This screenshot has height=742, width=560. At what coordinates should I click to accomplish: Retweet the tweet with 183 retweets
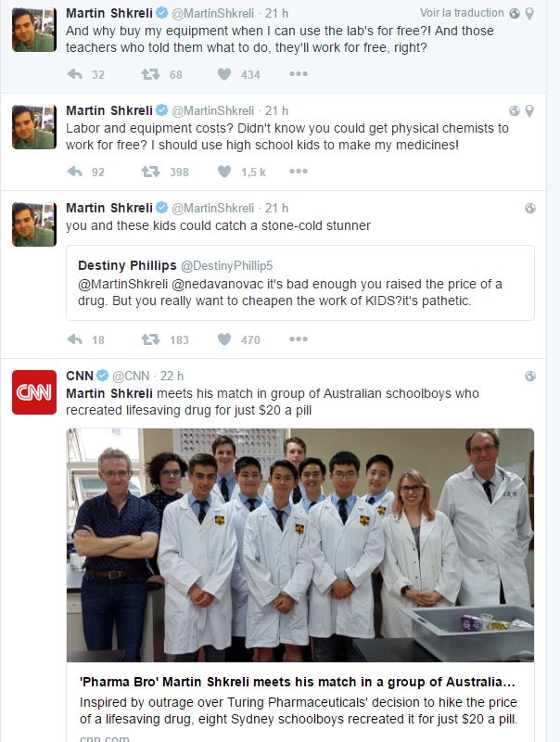(150, 339)
